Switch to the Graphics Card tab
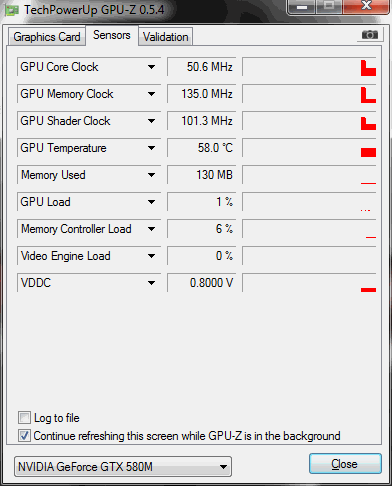The image size is (392, 486). pos(47,37)
